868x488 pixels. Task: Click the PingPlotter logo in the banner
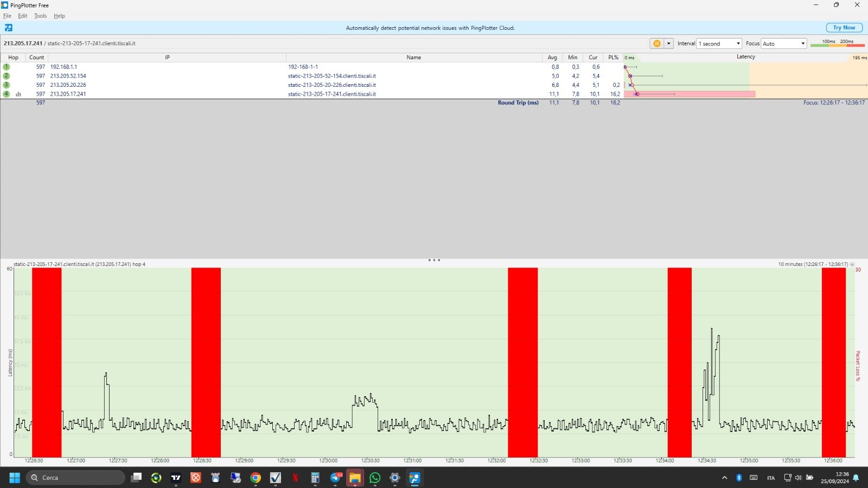pyautogui.click(x=9, y=28)
